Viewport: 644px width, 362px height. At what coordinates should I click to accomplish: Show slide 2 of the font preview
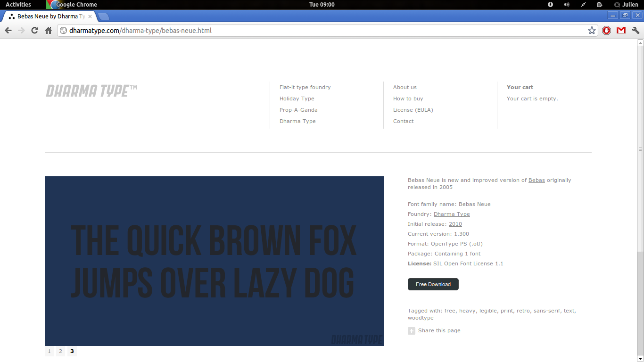point(60,351)
